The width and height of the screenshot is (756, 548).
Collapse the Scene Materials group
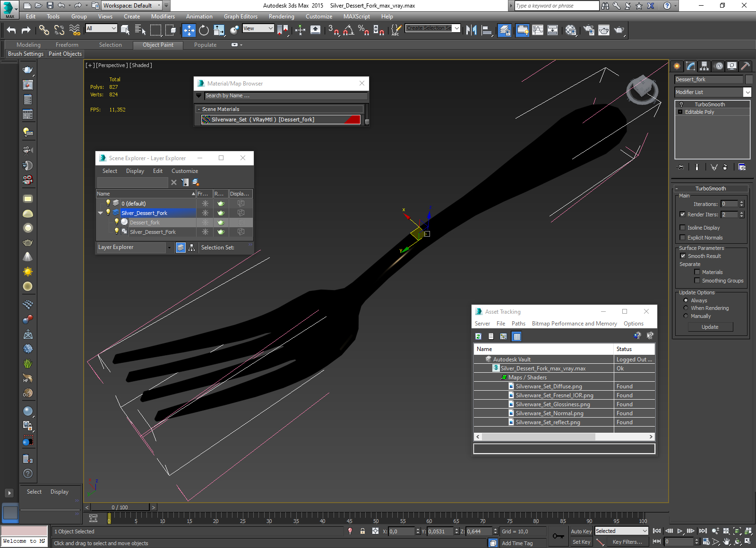pos(199,109)
